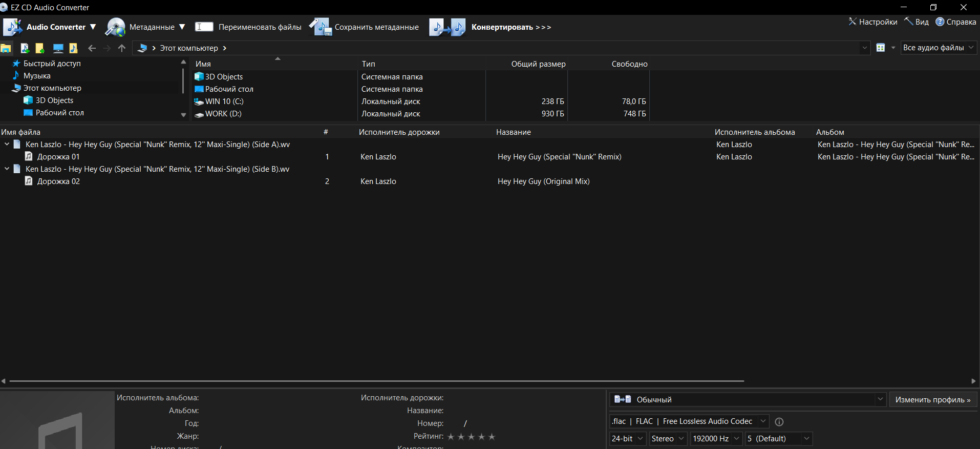This screenshot has width=980, height=449.
Task: Go back with the left arrow
Action: pos(92,48)
